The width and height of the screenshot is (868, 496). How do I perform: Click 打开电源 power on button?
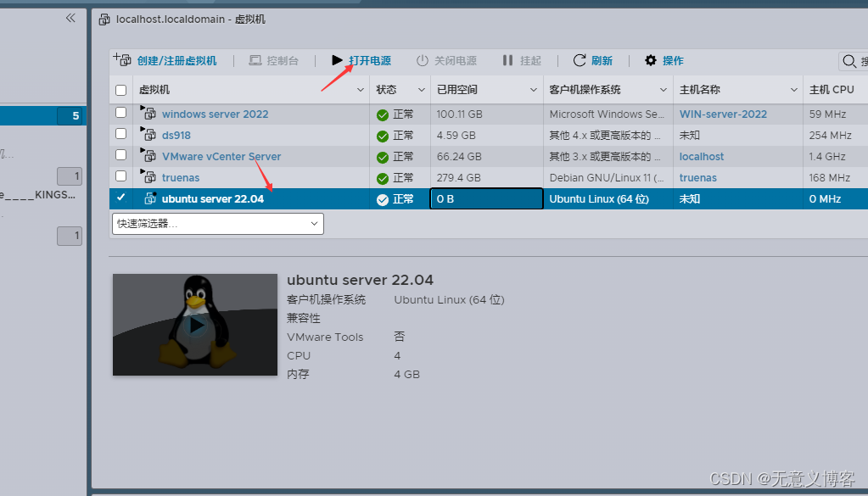click(370, 61)
